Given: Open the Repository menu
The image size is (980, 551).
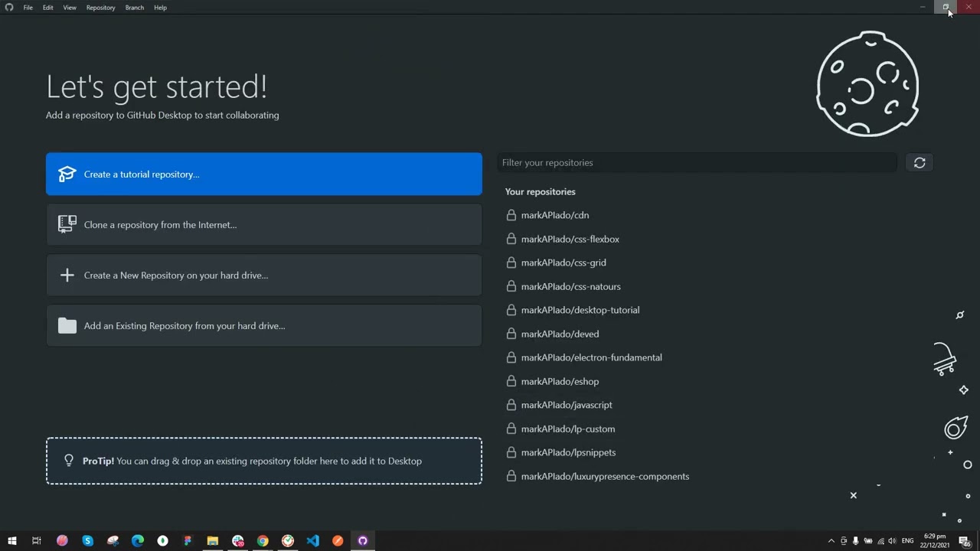Looking at the screenshot, I should click(x=100, y=8).
